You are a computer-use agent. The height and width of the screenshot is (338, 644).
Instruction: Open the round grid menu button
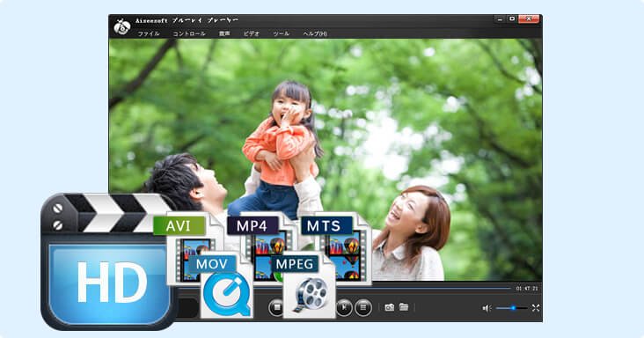point(363,307)
